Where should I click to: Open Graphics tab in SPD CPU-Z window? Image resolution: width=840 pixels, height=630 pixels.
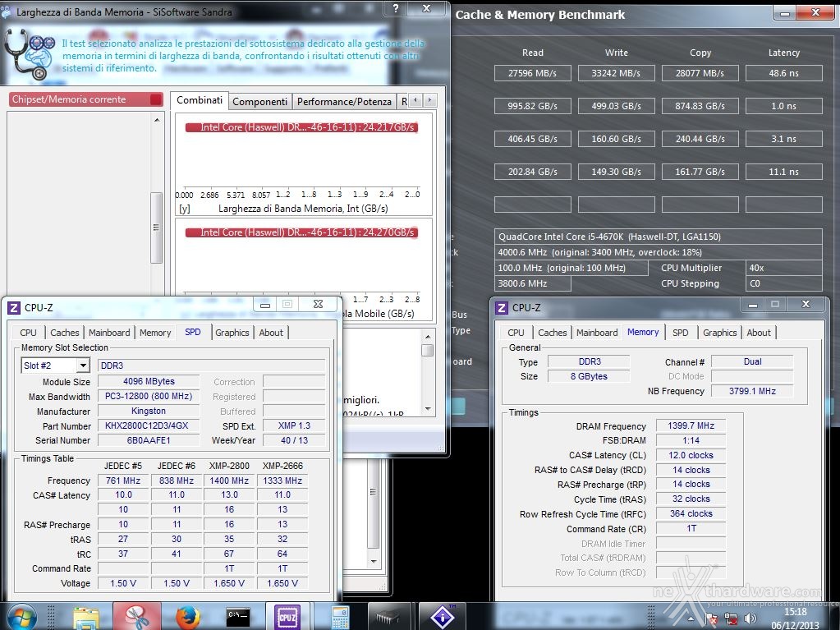(x=232, y=332)
